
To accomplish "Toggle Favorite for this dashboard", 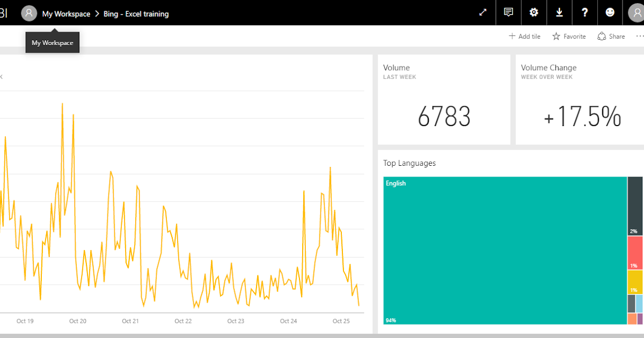I will coord(569,36).
